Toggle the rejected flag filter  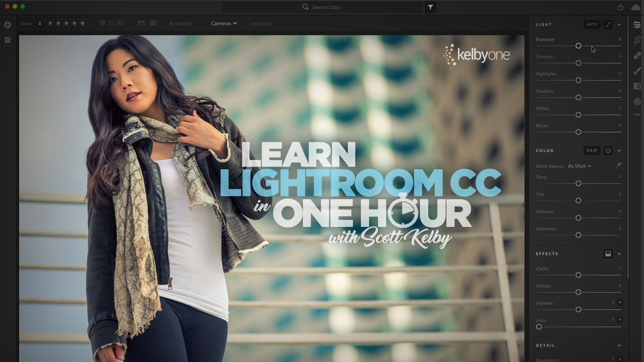coord(120,23)
